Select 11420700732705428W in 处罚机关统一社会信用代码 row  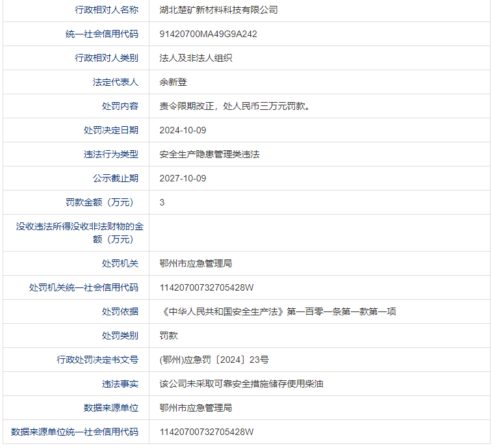(207, 287)
